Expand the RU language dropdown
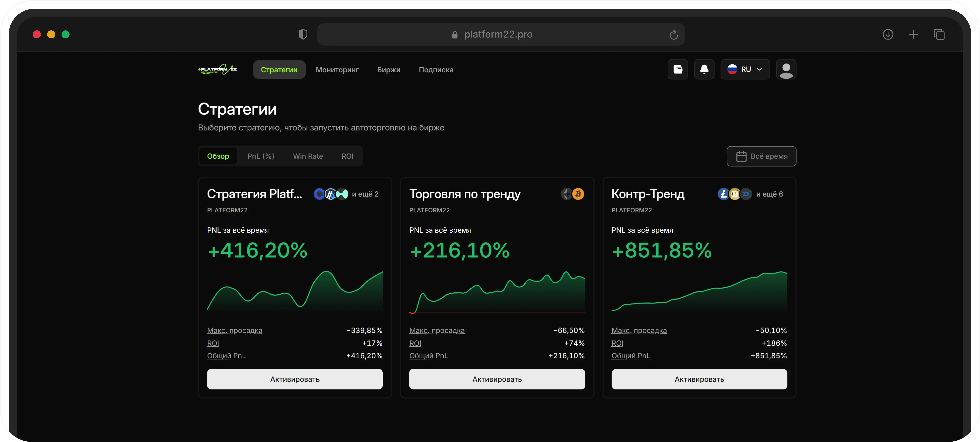The width and height of the screenshot is (980, 442). [745, 69]
